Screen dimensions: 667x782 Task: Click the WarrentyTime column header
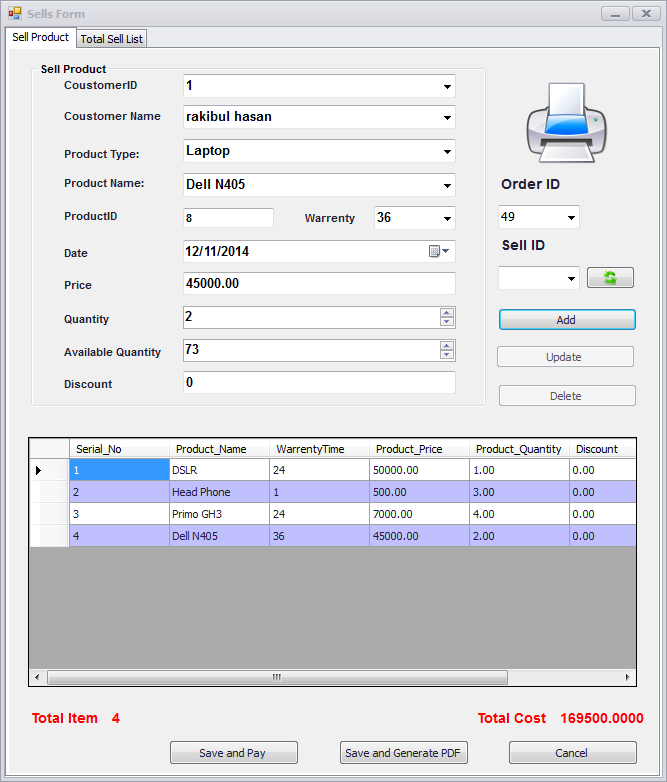[x=319, y=449]
